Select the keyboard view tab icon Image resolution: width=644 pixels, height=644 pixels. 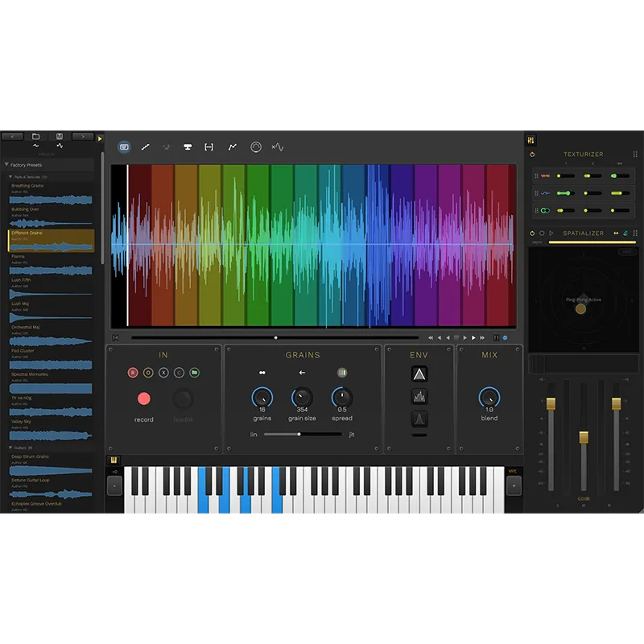click(x=124, y=147)
